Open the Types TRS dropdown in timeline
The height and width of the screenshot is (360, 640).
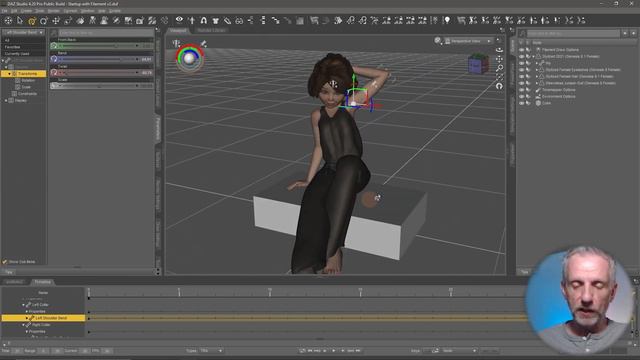(211, 351)
